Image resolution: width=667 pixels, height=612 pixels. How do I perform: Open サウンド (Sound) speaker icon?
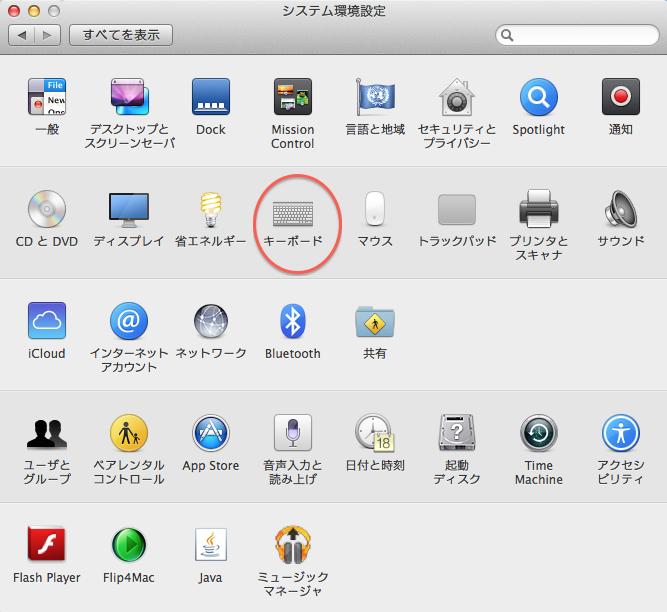[621, 209]
